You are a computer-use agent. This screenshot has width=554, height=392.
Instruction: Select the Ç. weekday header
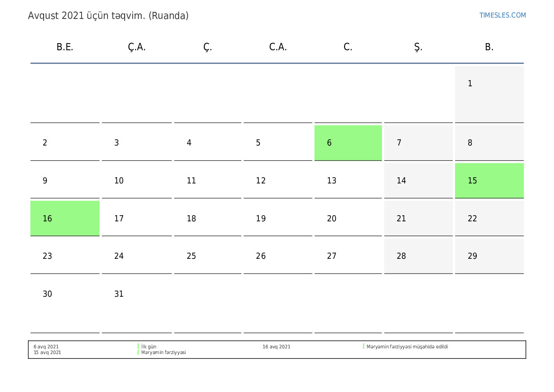[208, 47]
